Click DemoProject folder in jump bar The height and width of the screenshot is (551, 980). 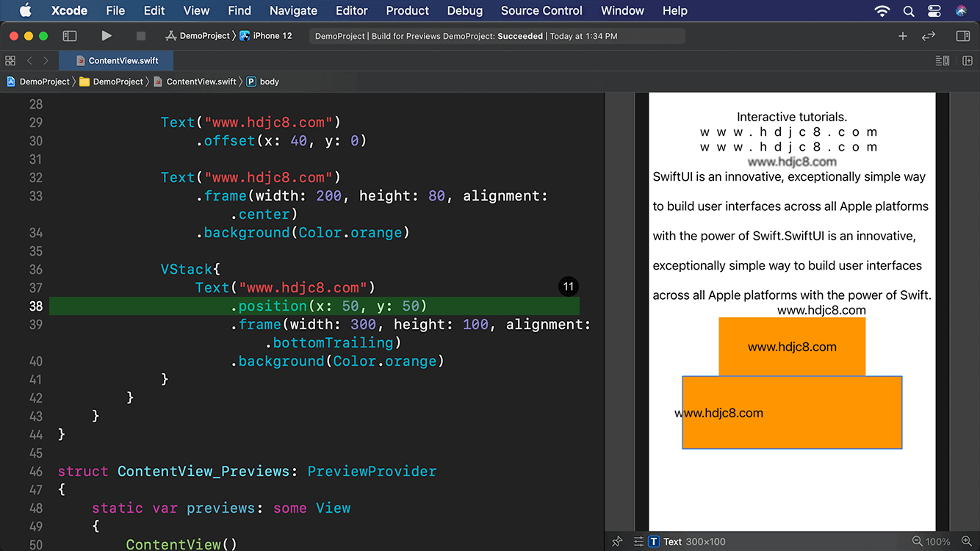click(x=112, y=82)
